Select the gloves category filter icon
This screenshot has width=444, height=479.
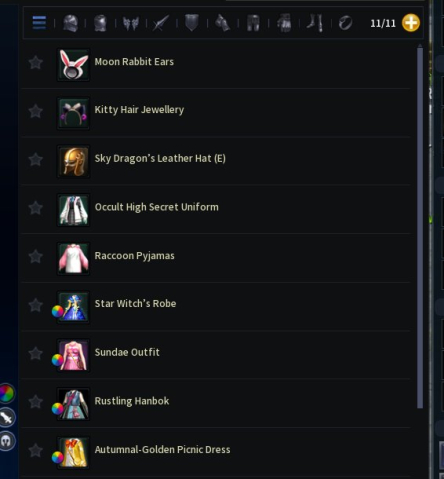(284, 23)
